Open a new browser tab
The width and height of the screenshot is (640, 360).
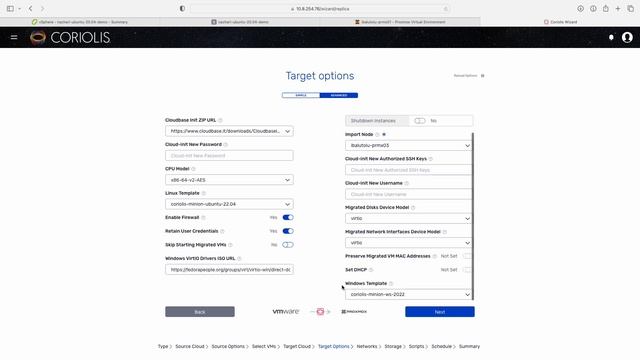tap(618, 9)
